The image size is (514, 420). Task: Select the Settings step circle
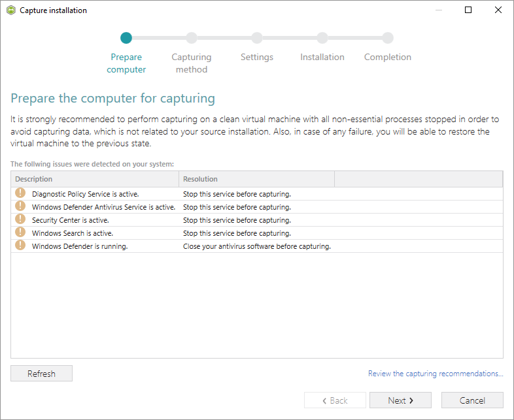pyautogui.click(x=257, y=38)
